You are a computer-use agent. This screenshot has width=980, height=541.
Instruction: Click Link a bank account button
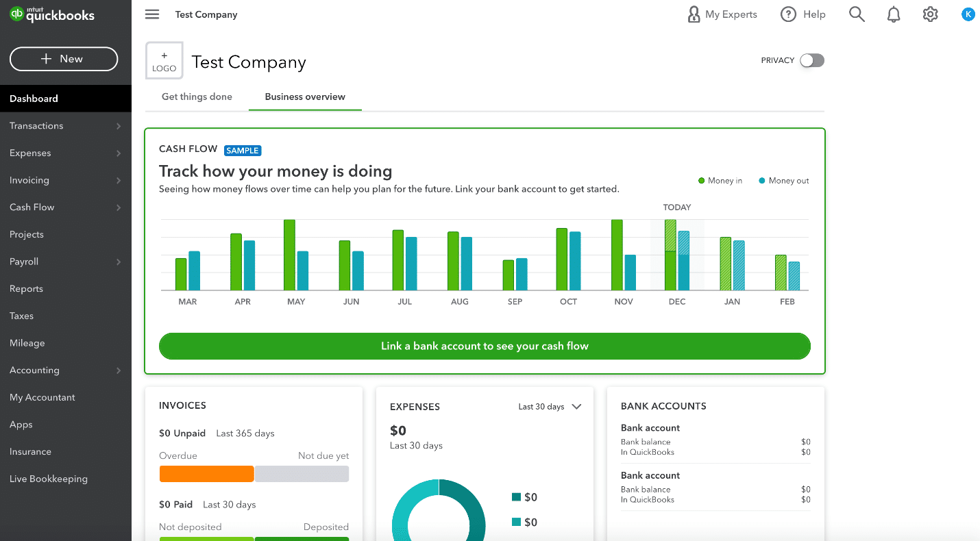coord(485,346)
